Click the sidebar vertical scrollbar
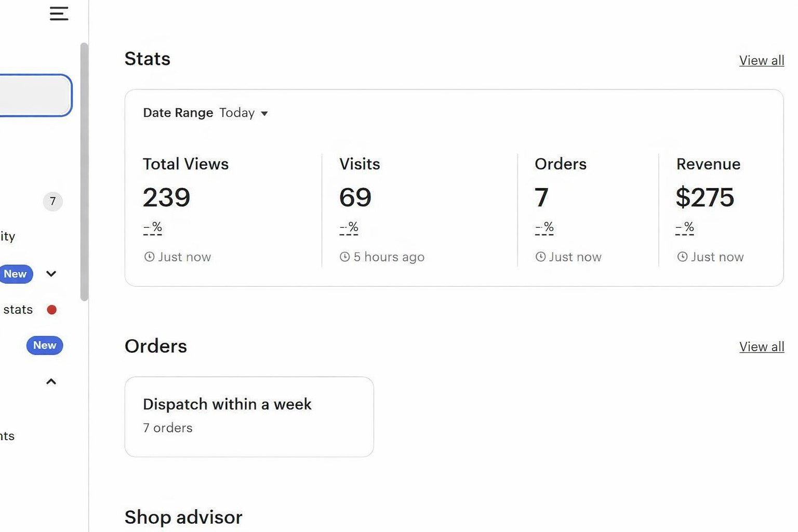Image resolution: width=798 pixels, height=532 pixels. 84,171
